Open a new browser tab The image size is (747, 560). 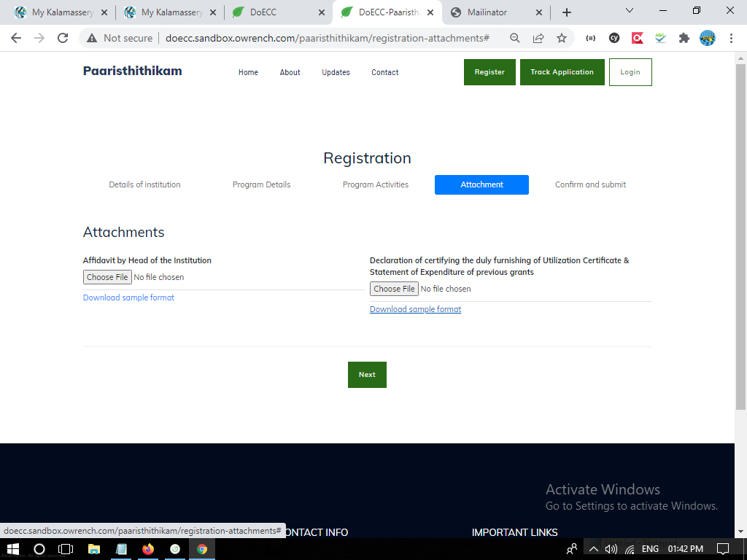(x=567, y=12)
